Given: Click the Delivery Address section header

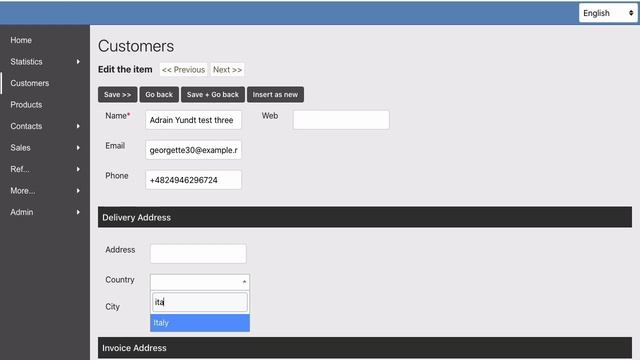Looking at the screenshot, I should point(365,217).
